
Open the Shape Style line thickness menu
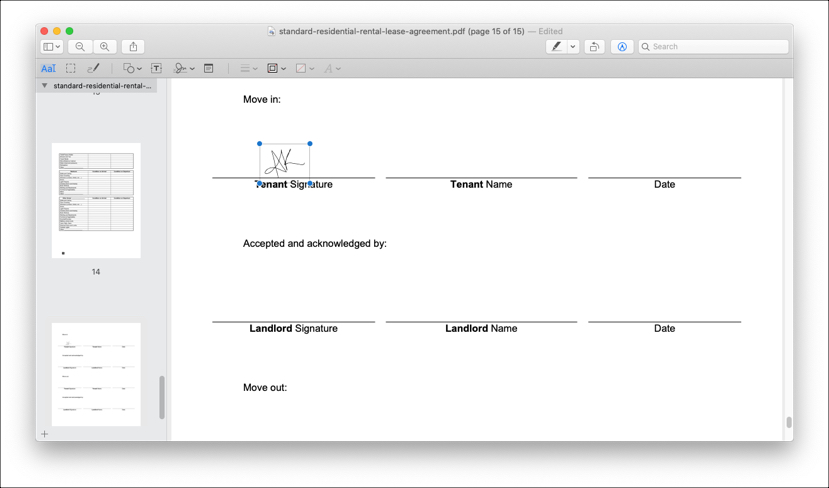pos(248,68)
